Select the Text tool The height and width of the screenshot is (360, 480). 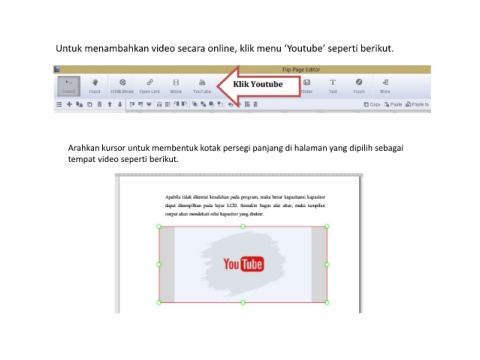[333, 86]
